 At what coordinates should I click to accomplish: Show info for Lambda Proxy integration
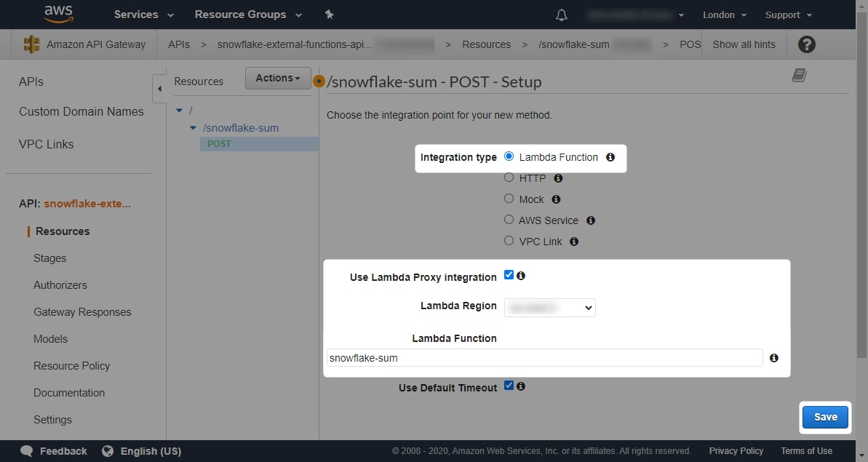click(521, 276)
